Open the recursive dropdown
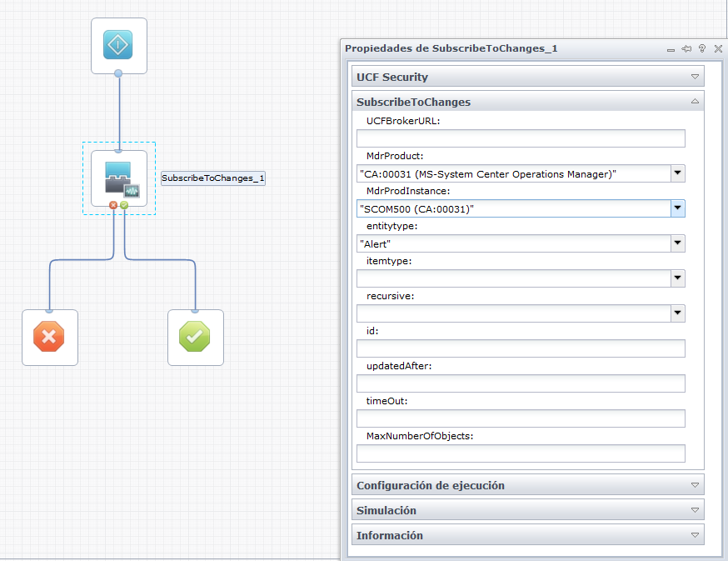 [x=678, y=313]
